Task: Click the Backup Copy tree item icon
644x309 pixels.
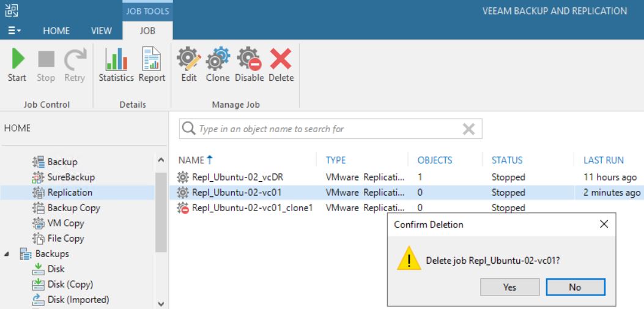Action: [38, 208]
